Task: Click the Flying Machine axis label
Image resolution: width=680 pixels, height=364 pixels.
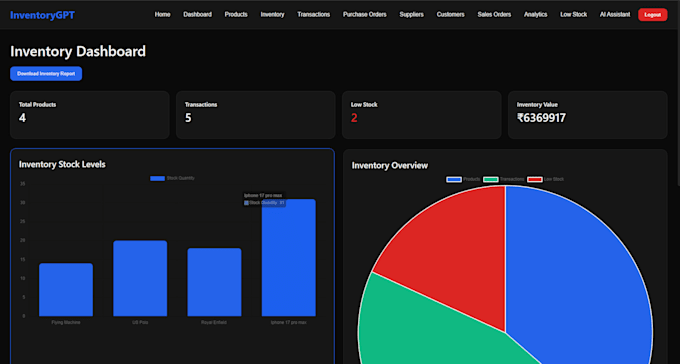Action: tap(66, 323)
